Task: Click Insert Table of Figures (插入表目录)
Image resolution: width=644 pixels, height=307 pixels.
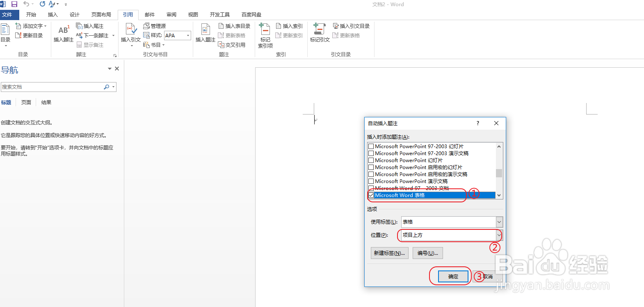Action: click(234, 26)
